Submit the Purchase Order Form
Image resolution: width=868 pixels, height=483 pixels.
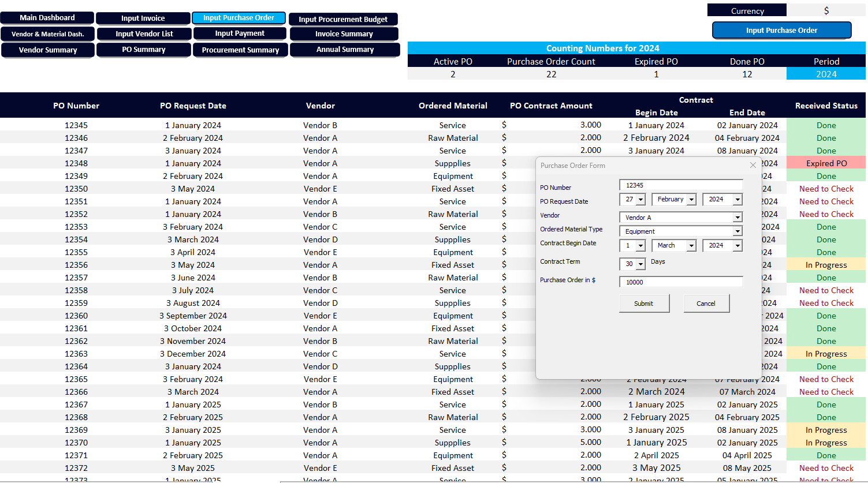(x=644, y=304)
